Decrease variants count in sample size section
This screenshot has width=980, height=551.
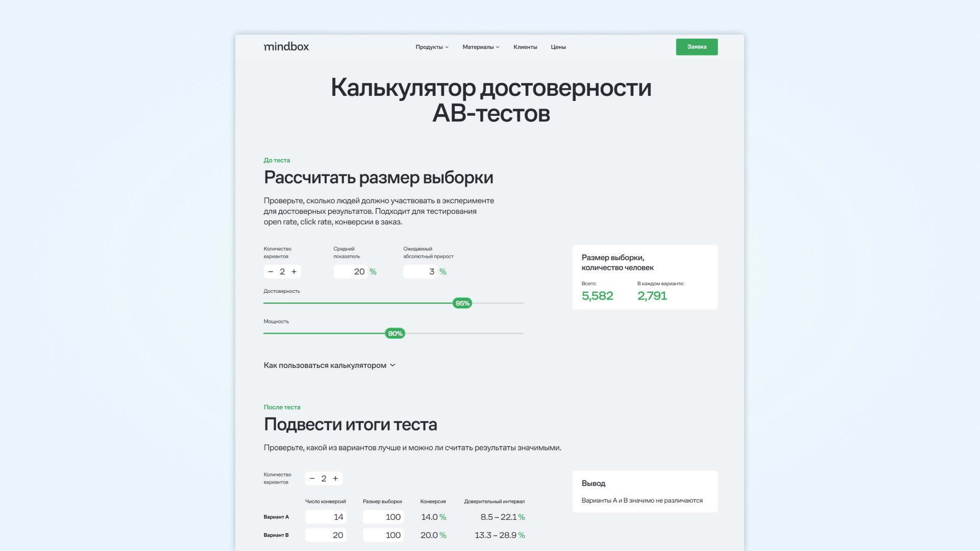pyautogui.click(x=271, y=272)
